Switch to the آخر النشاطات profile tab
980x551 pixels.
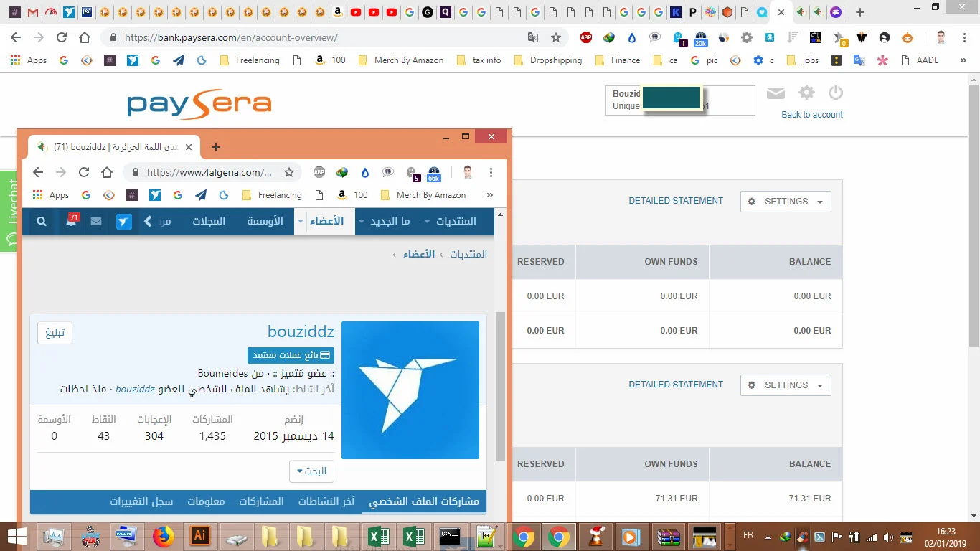click(326, 501)
